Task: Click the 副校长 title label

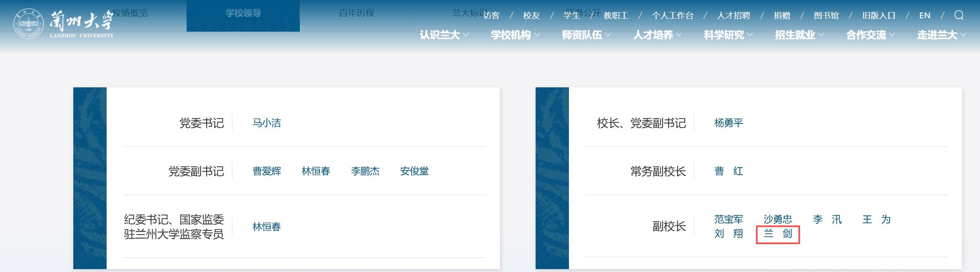Action: 669,226
